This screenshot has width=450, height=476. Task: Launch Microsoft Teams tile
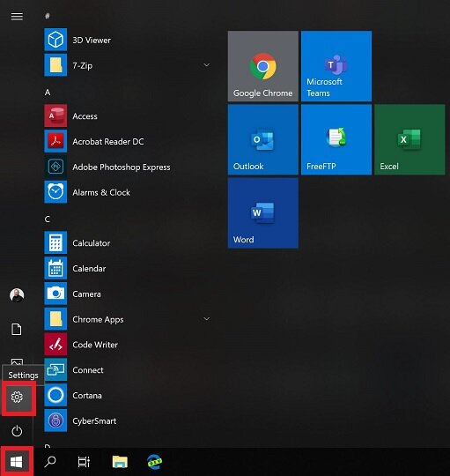coord(336,66)
